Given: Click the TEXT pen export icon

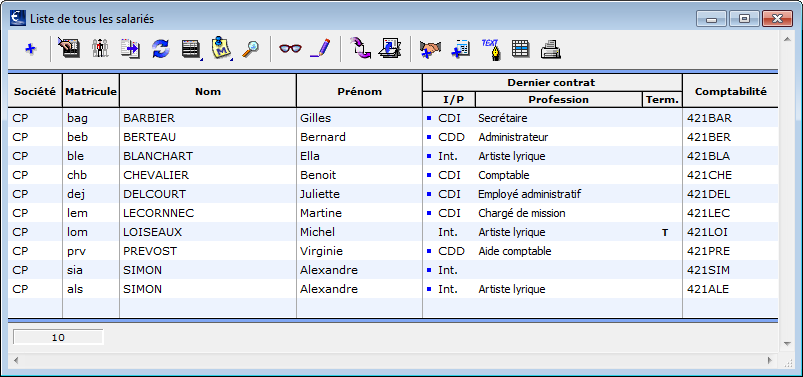Looking at the screenshot, I should pyautogui.click(x=491, y=49).
